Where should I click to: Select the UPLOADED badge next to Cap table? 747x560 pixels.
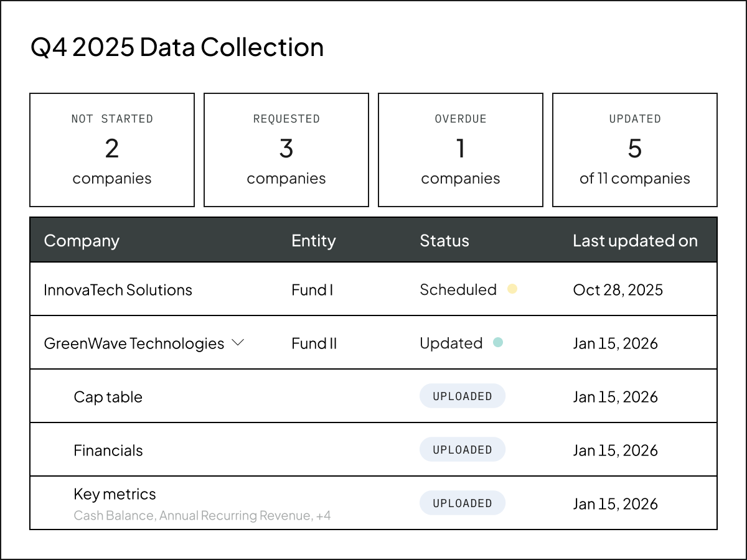[463, 396]
